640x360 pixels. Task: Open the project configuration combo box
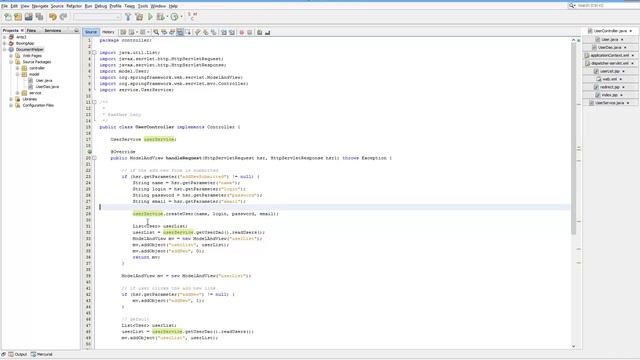[x=97, y=17]
